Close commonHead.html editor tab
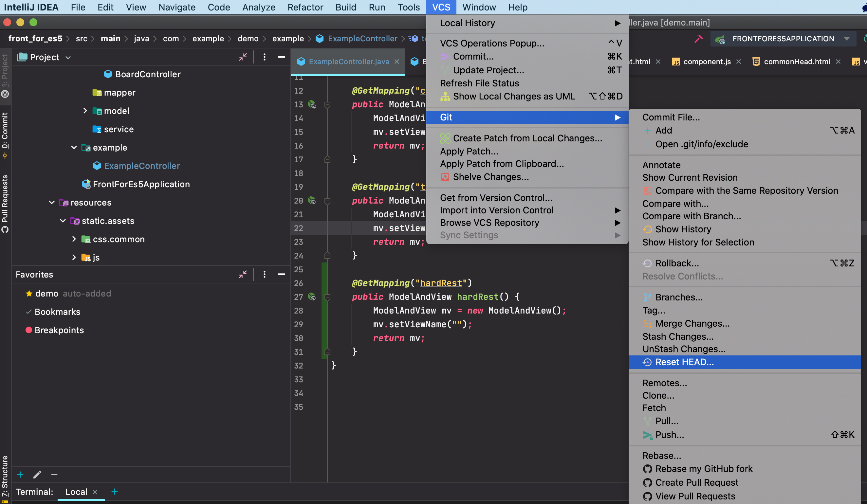 (838, 62)
